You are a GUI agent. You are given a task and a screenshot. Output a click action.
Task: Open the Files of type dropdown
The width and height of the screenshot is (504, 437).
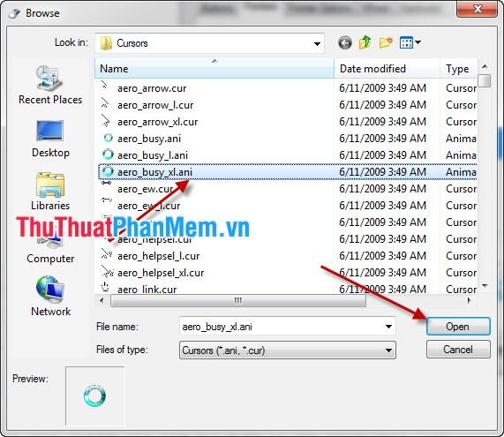tap(288, 350)
